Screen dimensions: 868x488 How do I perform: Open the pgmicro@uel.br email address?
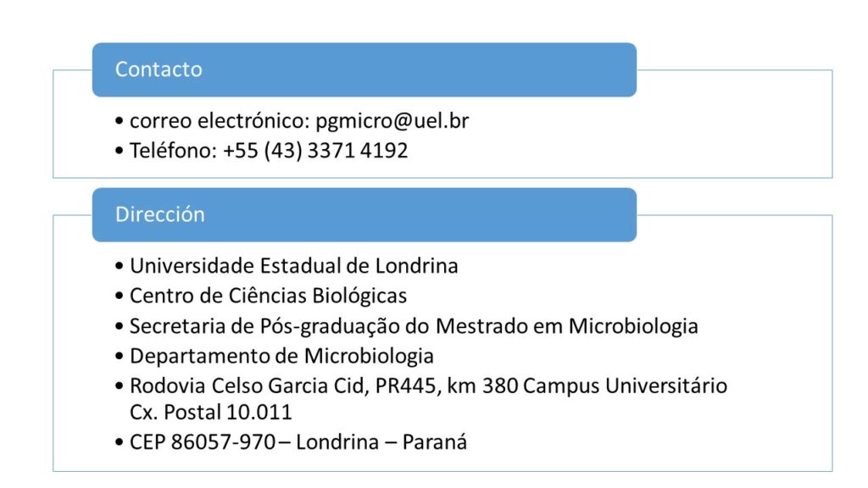pos(392,121)
